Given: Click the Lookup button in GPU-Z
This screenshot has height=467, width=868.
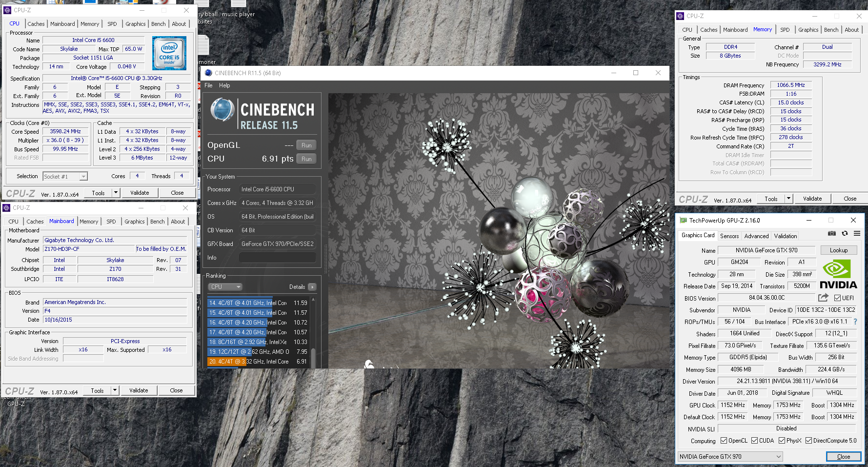Looking at the screenshot, I should (x=839, y=250).
